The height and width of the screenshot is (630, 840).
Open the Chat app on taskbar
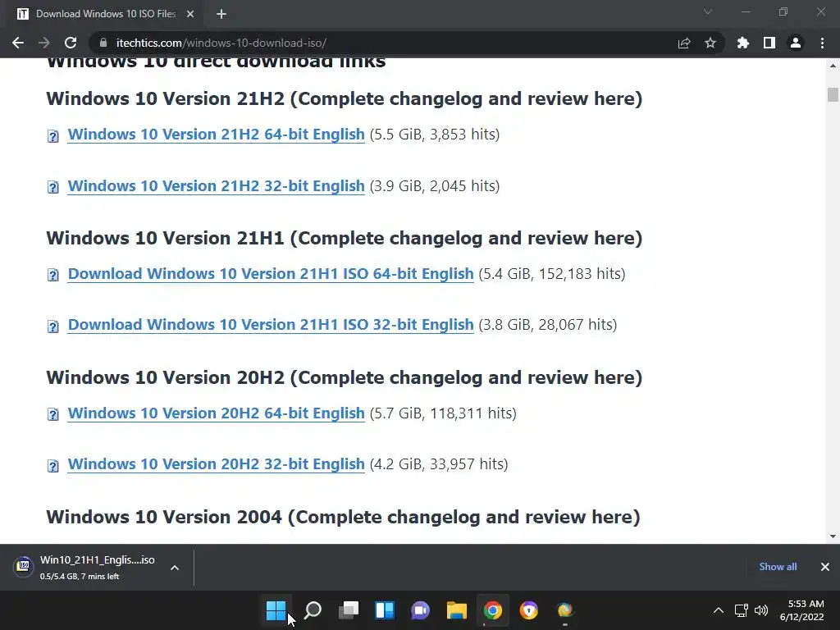tap(421, 610)
